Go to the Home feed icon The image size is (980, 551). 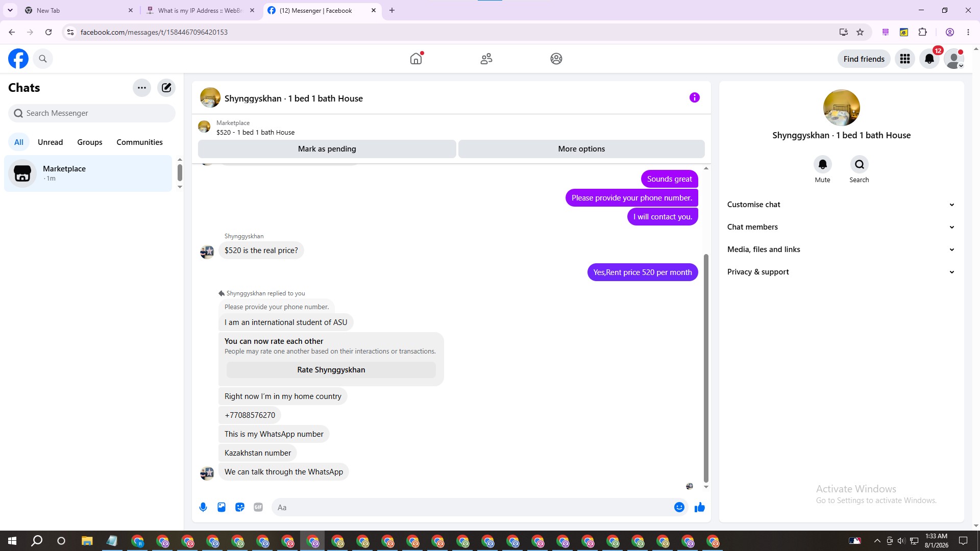click(416, 59)
